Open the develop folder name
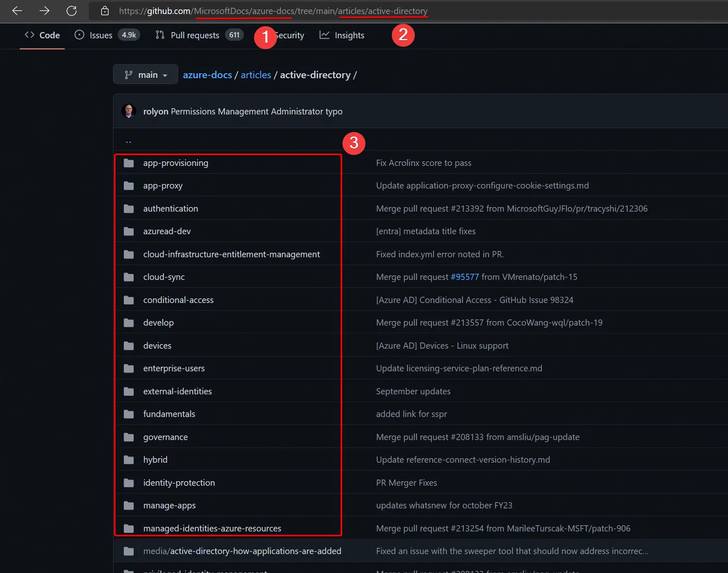 tap(159, 323)
